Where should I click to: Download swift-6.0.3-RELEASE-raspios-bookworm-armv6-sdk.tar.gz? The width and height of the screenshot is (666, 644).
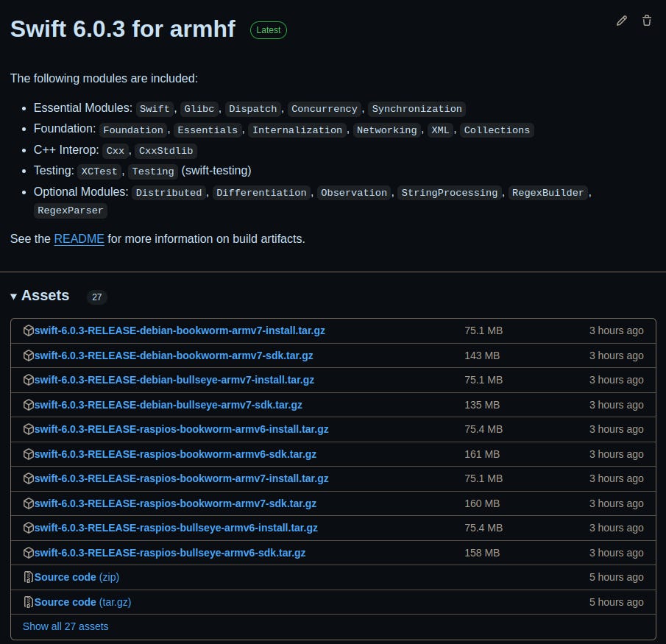click(175, 454)
